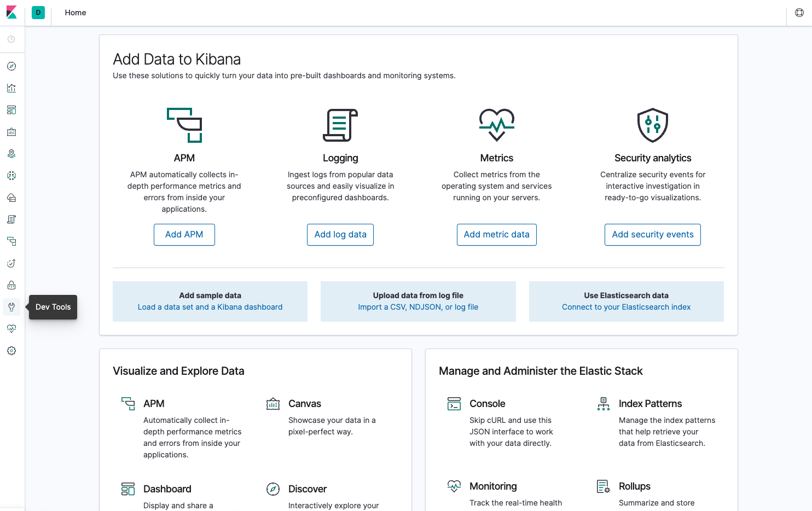812x511 pixels.
Task: Click the APM icon under Visualize and Explore
Action: point(128,404)
